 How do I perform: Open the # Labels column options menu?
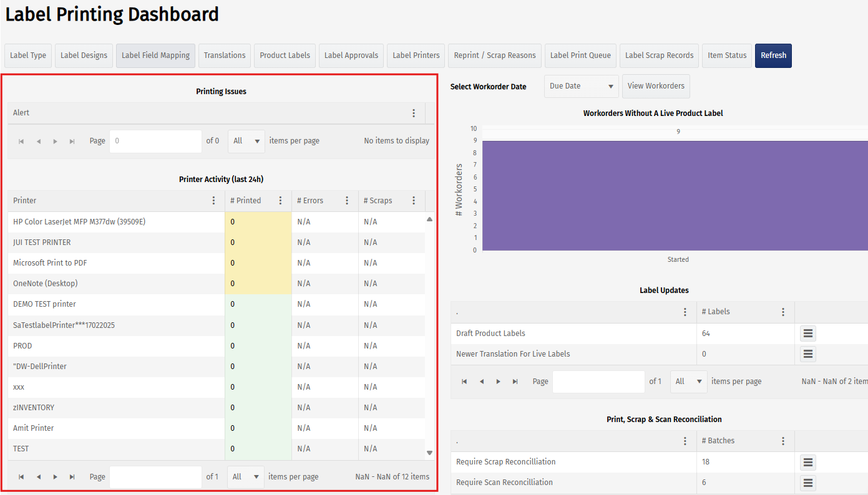784,312
